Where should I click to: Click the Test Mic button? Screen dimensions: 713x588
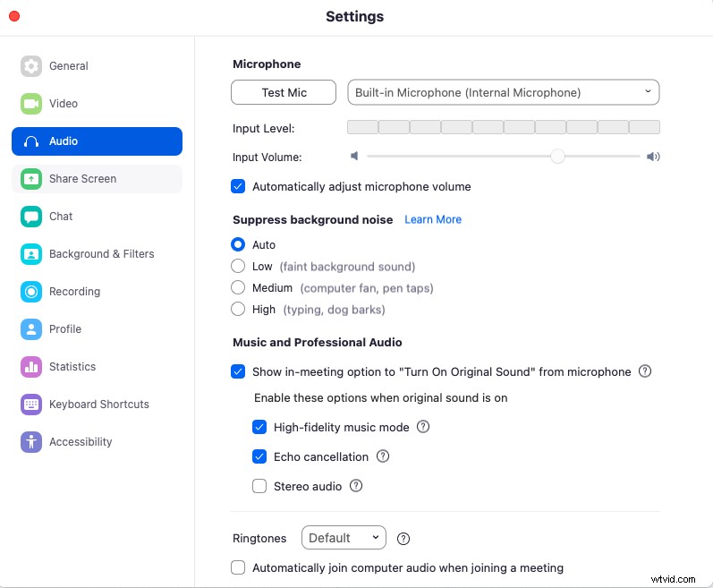tap(284, 92)
